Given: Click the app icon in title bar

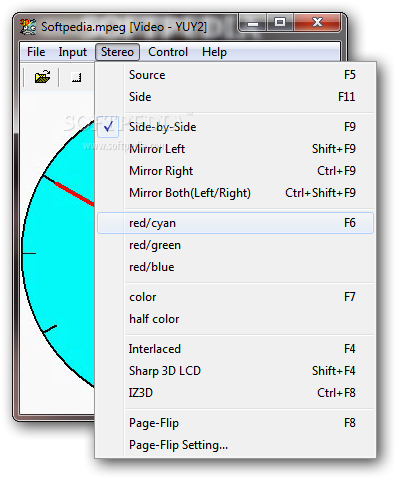Looking at the screenshot, I should (28, 27).
